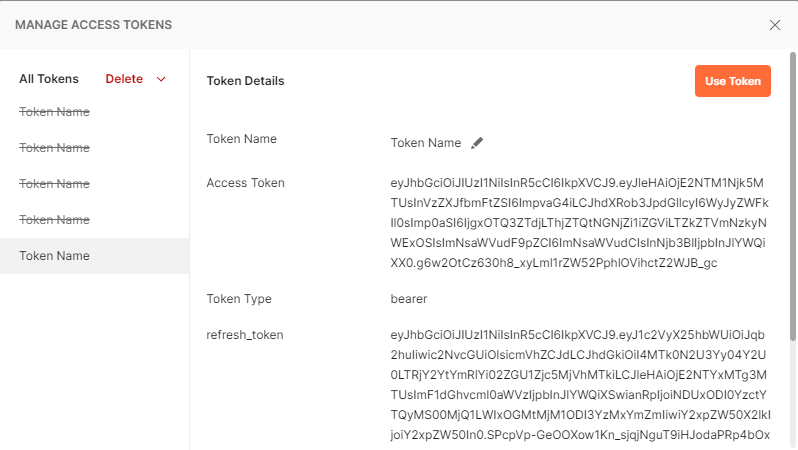Click the vertical scrollbar thumb
Screen dimensions: 798x450
click(x=793, y=196)
